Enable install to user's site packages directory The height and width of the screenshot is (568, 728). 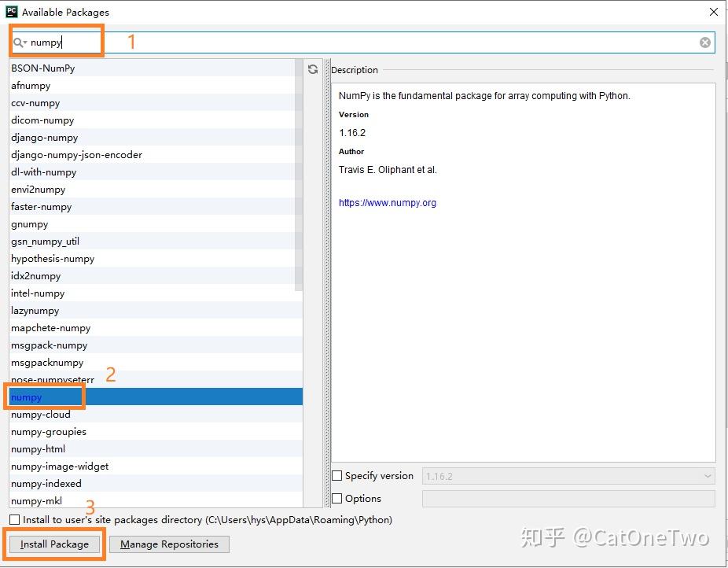point(15,519)
